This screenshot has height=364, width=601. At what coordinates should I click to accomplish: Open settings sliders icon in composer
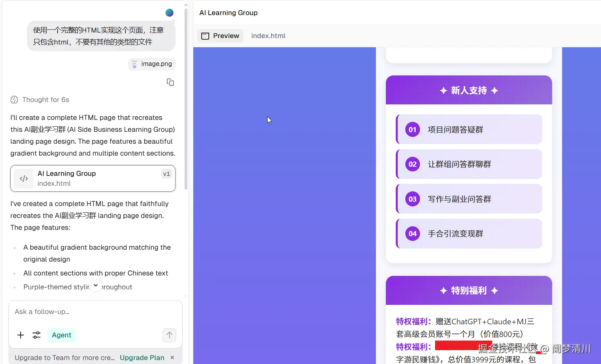pos(37,335)
